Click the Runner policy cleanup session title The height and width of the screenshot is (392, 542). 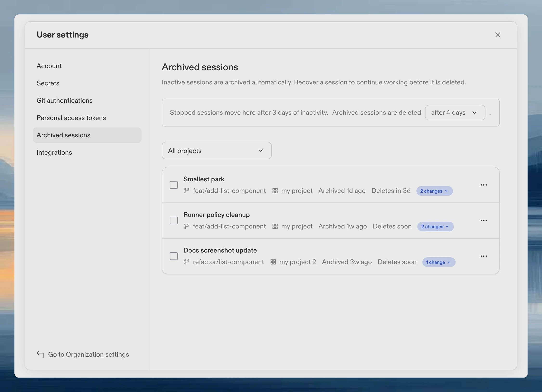(x=216, y=215)
